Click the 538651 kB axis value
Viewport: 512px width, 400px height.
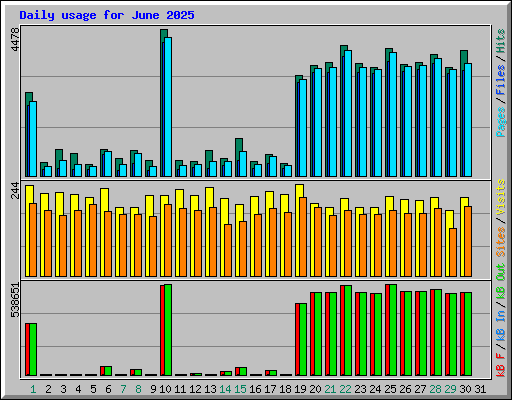coord(15,300)
